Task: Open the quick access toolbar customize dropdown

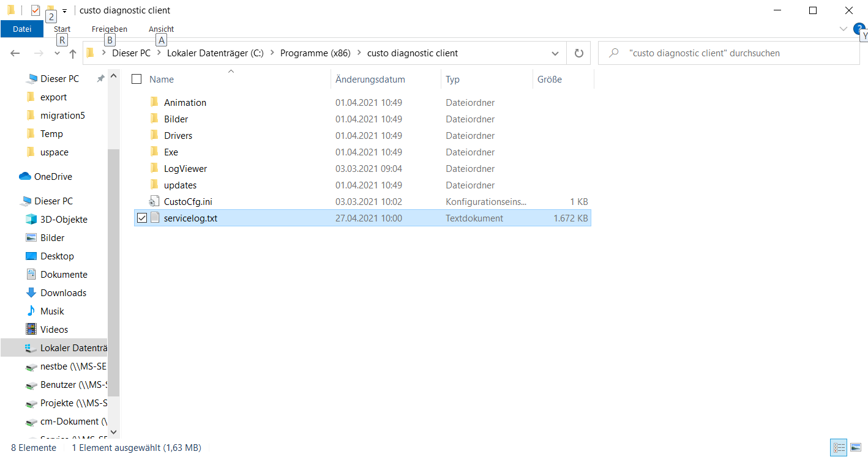Action: (65, 11)
